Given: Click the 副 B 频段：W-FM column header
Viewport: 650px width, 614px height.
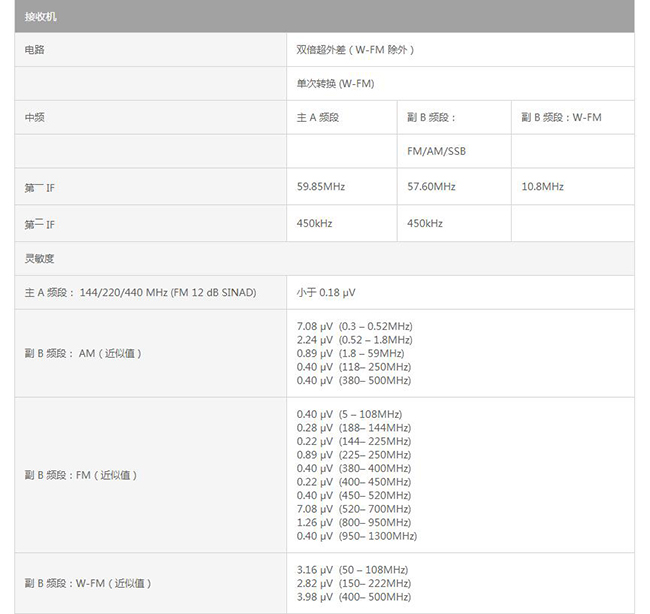Looking at the screenshot, I should [x=561, y=118].
